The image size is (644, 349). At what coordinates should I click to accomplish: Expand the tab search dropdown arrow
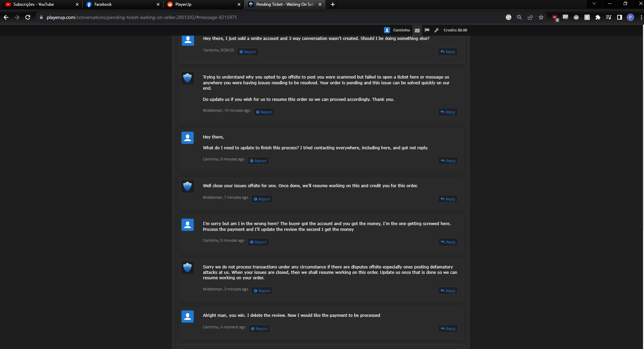(594, 4)
